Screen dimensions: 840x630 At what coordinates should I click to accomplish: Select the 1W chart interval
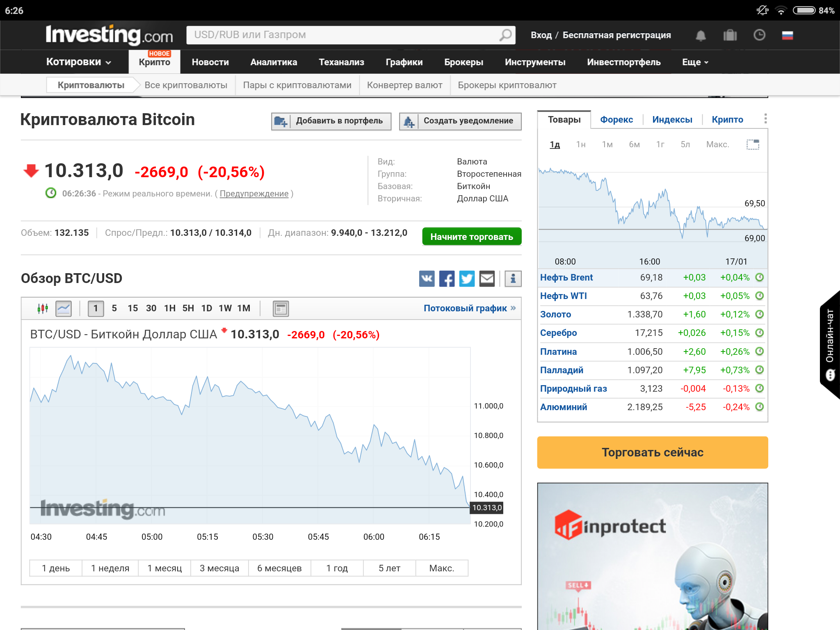pyautogui.click(x=225, y=308)
